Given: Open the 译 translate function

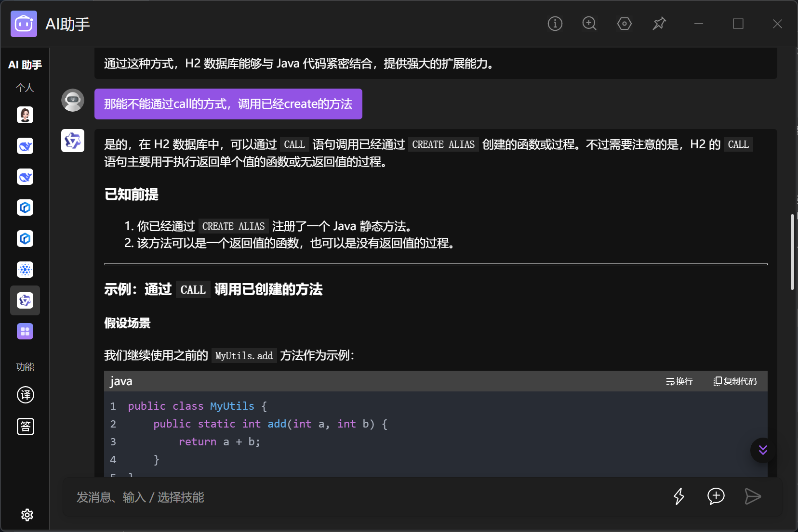Looking at the screenshot, I should click(x=26, y=395).
